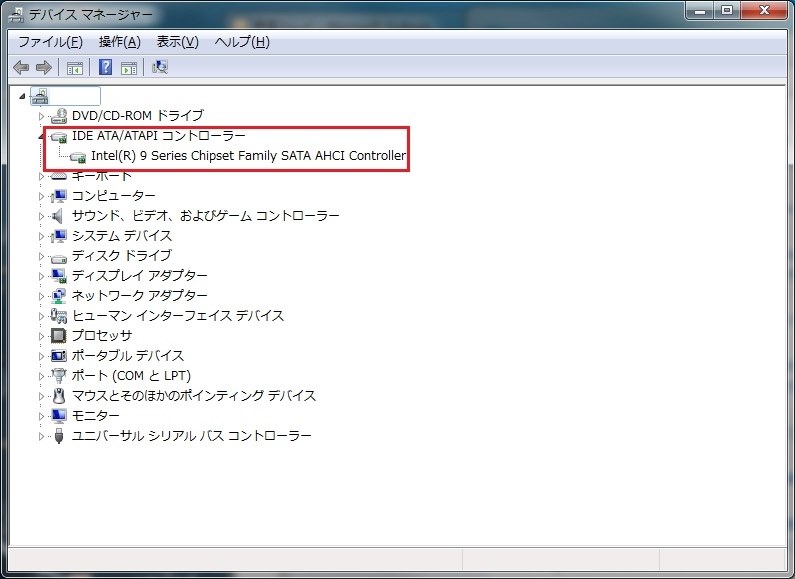Click the Show/Hide action pane icon
The height and width of the screenshot is (579, 795).
[x=129, y=67]
